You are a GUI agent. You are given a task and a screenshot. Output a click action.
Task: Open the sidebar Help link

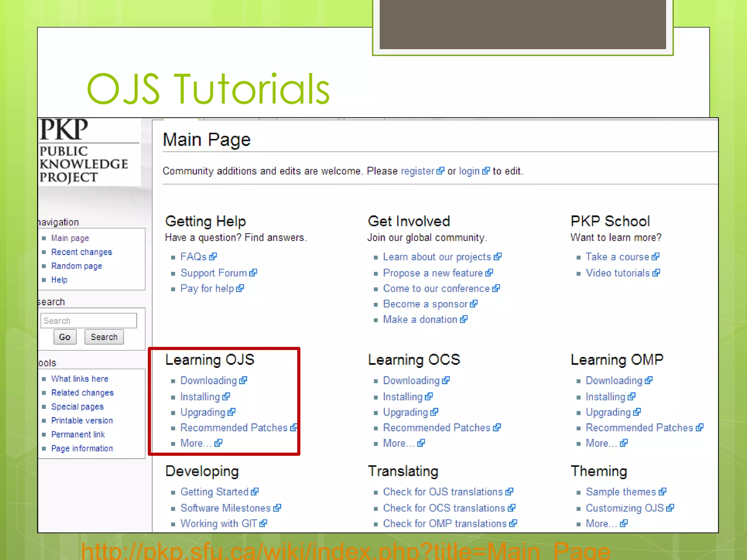tap(59, 280)
